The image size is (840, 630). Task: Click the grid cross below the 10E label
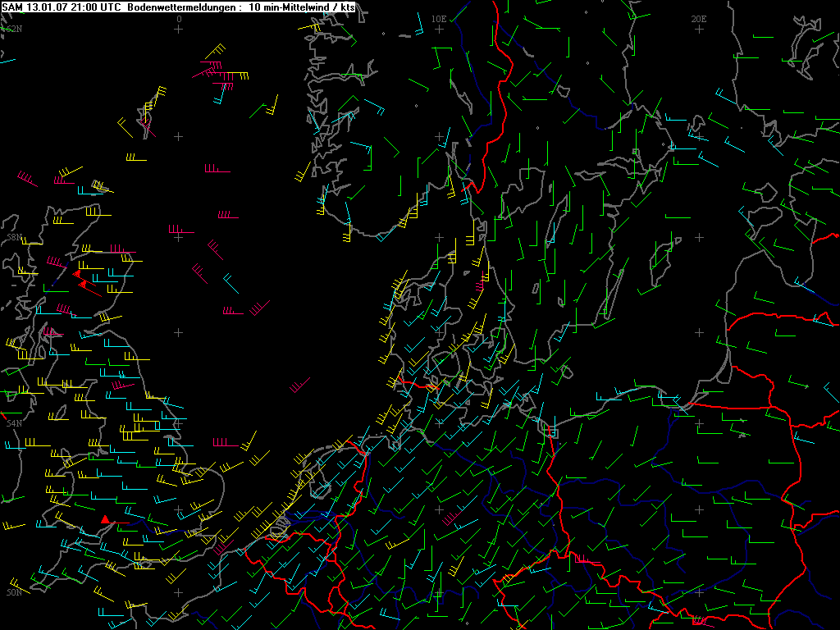pyautogui.click(x=439, y=29)
